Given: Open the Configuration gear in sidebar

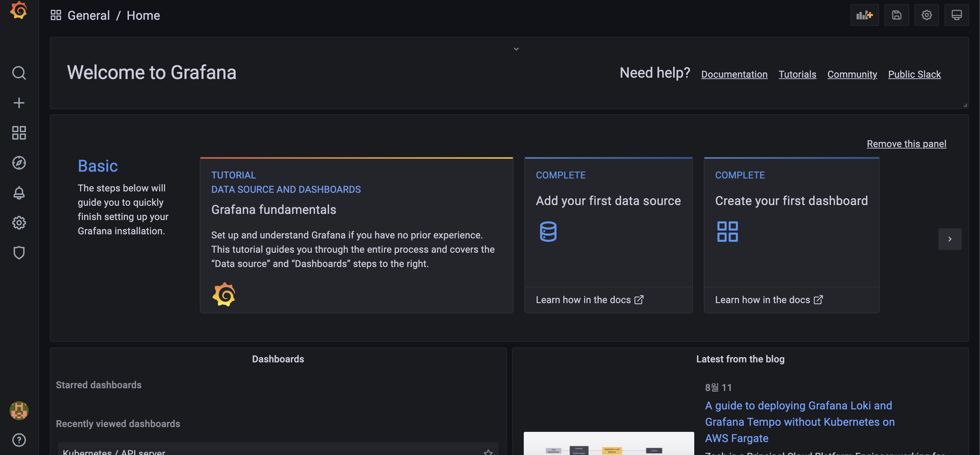Looking at the screenshot, I should 19,223.
